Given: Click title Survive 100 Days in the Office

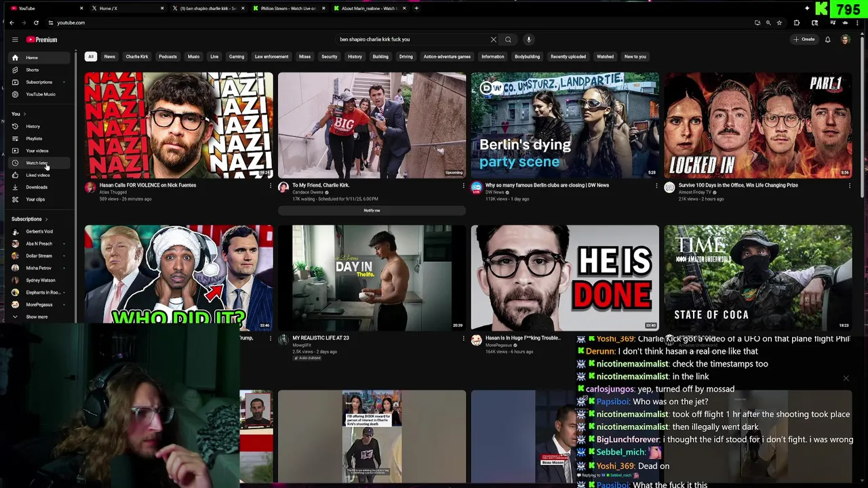Looking at the screenshot, I should 738,185.
